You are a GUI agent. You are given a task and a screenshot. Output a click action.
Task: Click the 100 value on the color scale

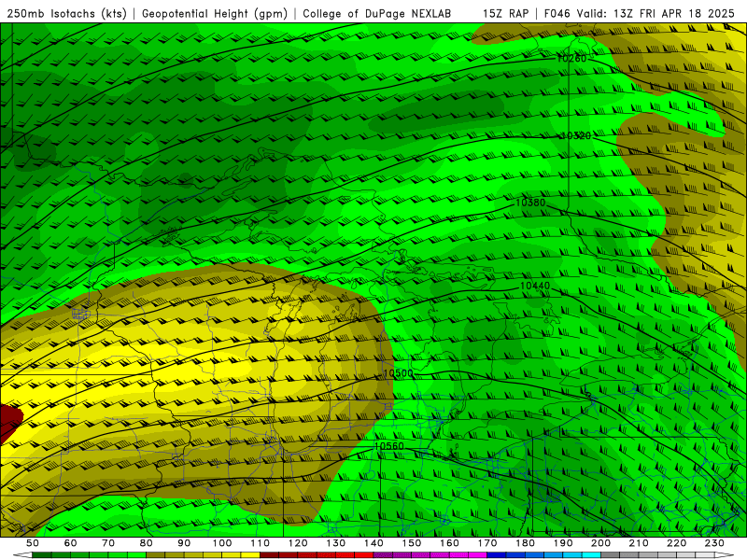click(222, 543)
